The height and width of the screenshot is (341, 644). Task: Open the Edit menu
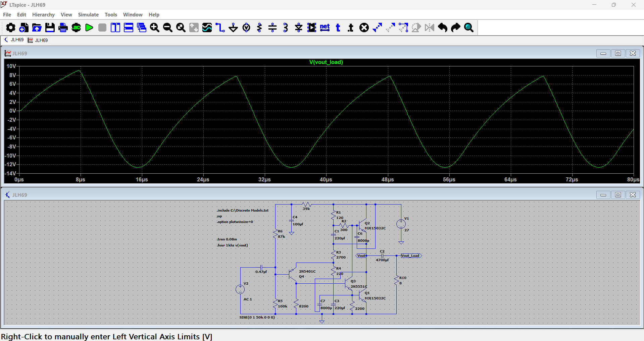[x=21, y=15]
